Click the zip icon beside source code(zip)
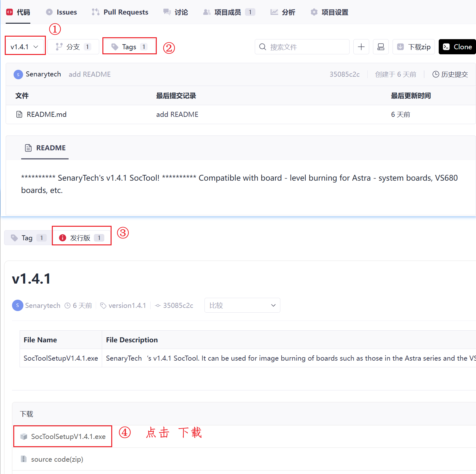This screenshot has height=474, width=476. 24,459
